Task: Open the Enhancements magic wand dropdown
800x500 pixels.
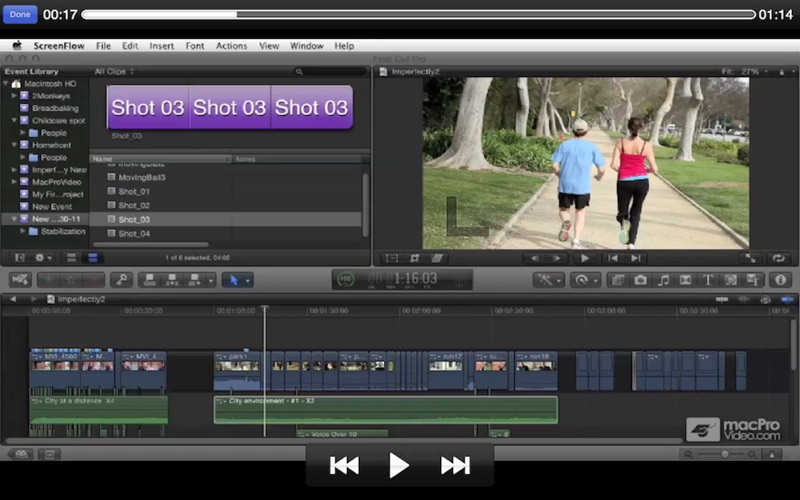Action: click(549, 280)
